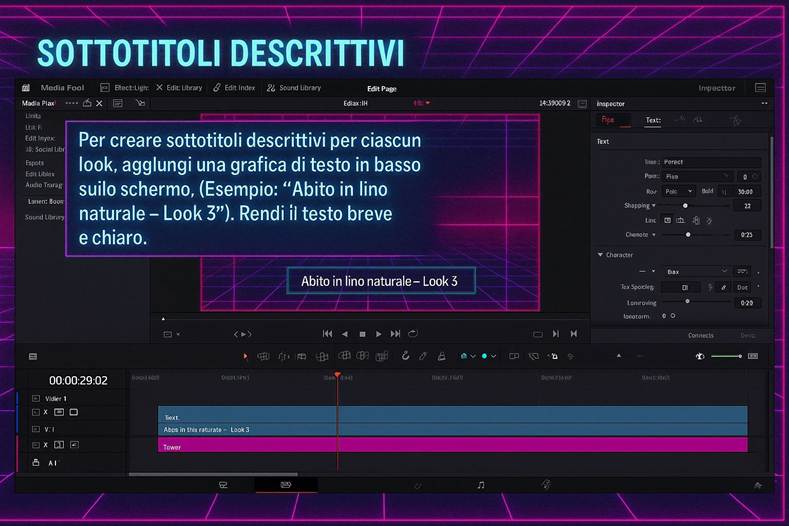Screen dimensions: 789x526
Task: Select the subtitle text box in the viewer
Action: [381, 281]
